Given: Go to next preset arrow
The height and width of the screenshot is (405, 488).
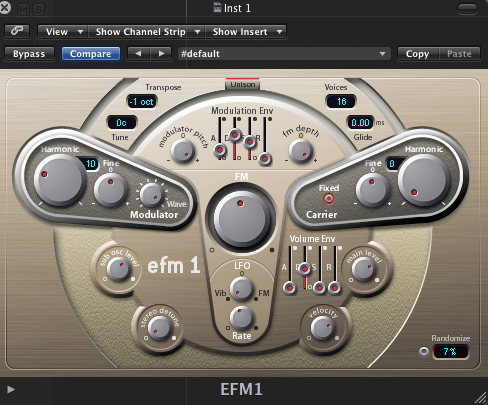Looking at the screenshot, I should click(x=161, y=54).
